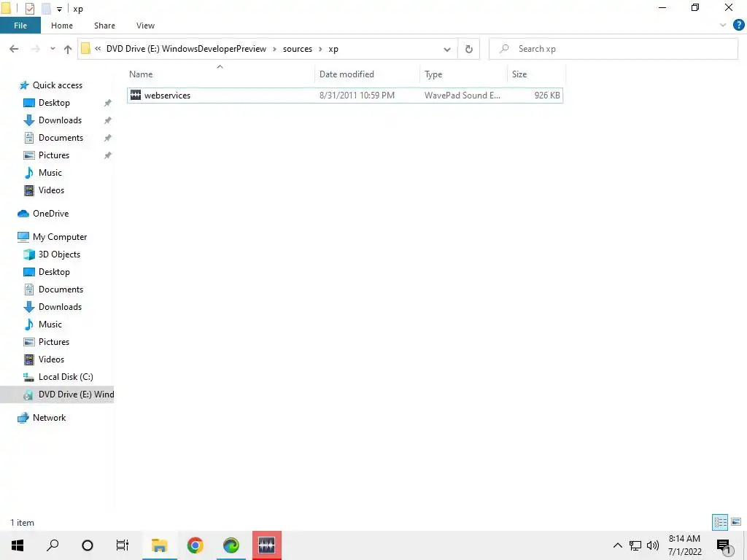The height and width of the screenshot is (560, 747).
Task: Go back using the Back arrow
Action: tap(14, 49)
